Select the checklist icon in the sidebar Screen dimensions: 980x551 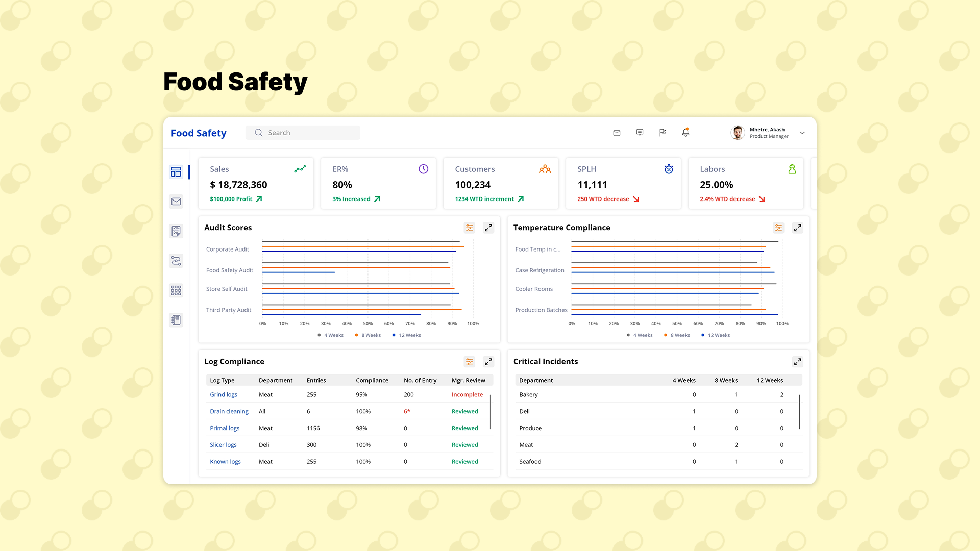176,231
